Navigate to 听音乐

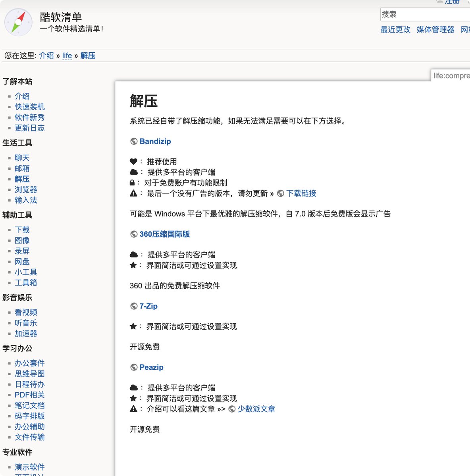tap(26, 323)
